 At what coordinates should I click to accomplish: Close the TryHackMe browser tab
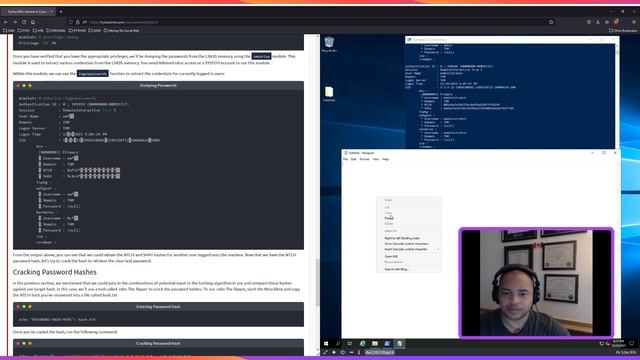coord(51,12)
